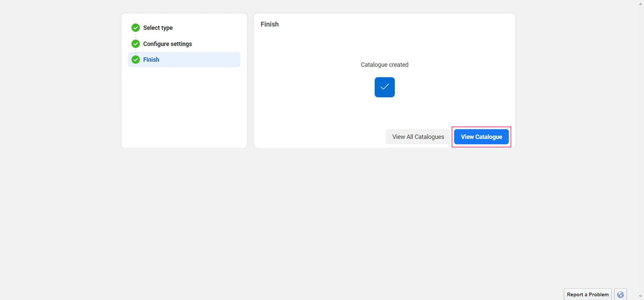The image size is (644, 300).
Task: Open View All Catalogues
Action: (x=418, y=137)
